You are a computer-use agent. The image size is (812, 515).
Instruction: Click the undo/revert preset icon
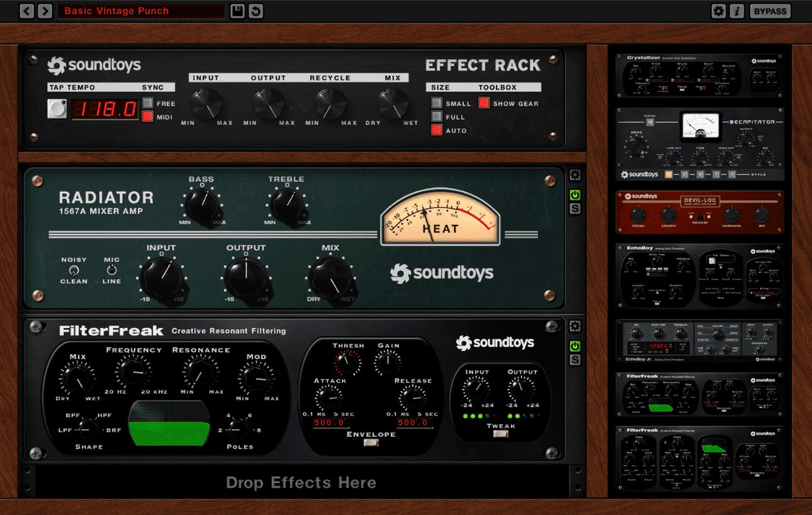coord(255,11)
